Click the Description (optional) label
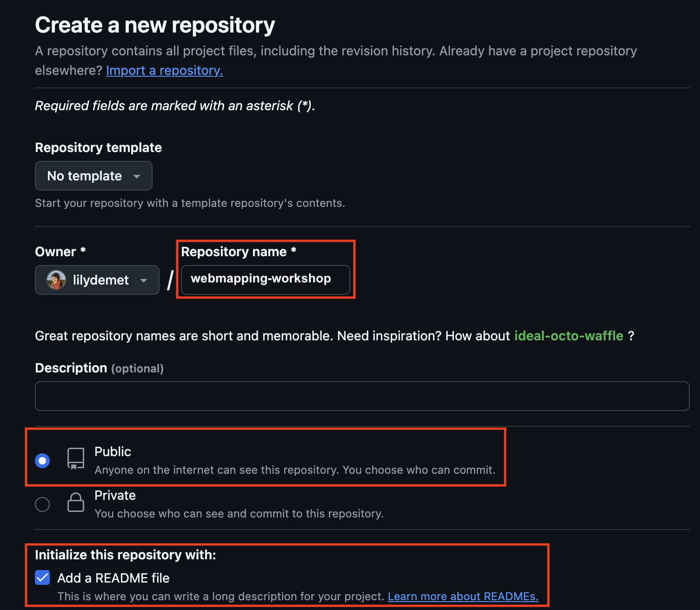The height and width of the screenshot is (610, 700). pos(100,368)
